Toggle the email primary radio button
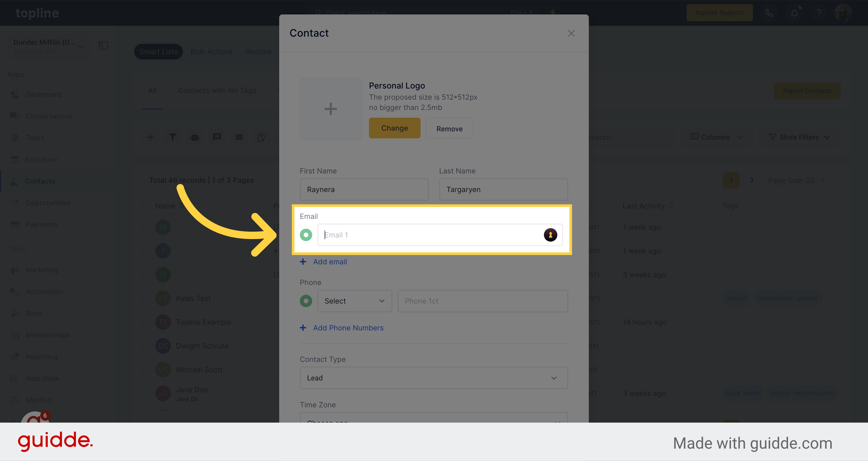Screen dimensions: 868x461 pyautogui.click(x=306, y=234)
